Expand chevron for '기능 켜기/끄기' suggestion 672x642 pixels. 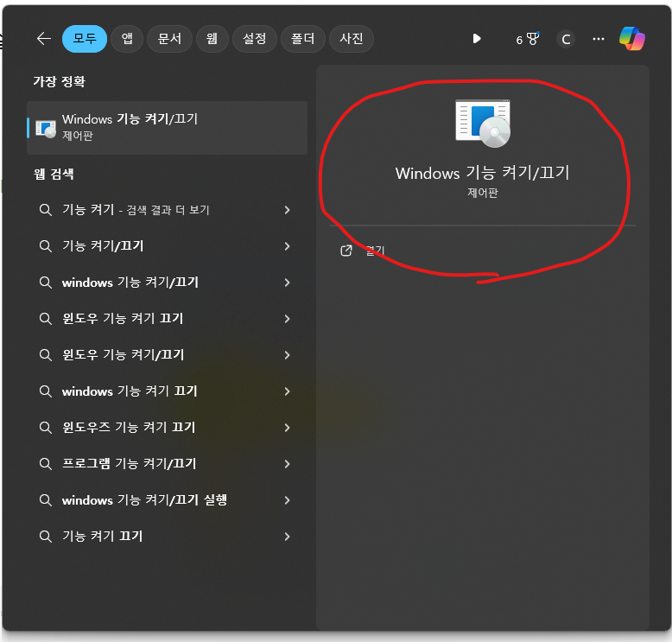(287, 246)
